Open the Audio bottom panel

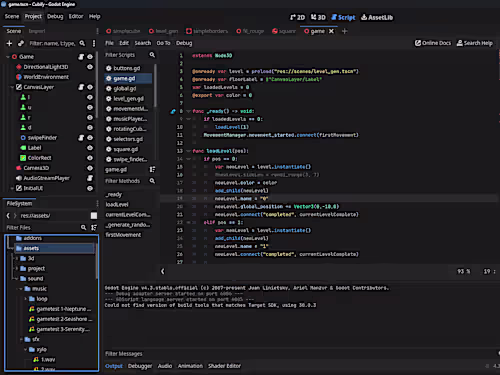tap(165, 366)
